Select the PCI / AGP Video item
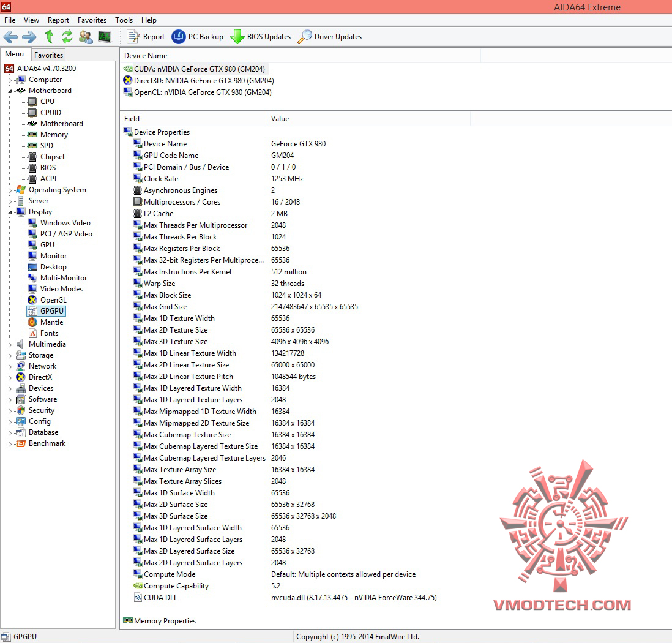This screenshot has height=643, width=672. [x=66, y=234]
